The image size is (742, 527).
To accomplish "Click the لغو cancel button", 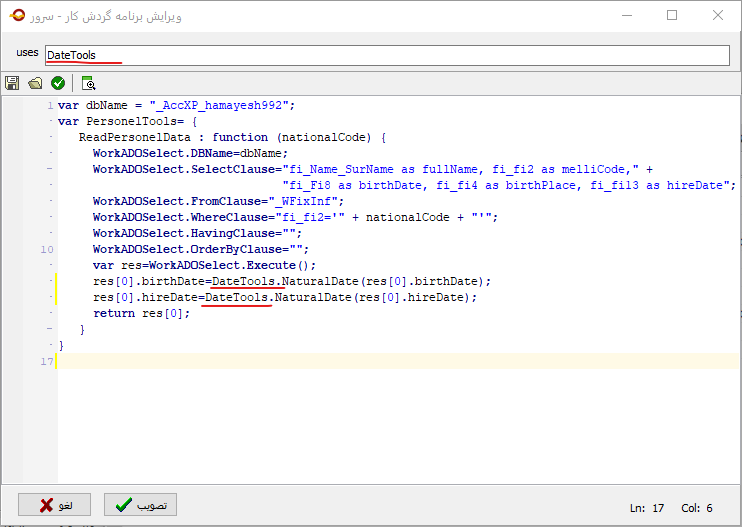I will (x=54, y=505).
